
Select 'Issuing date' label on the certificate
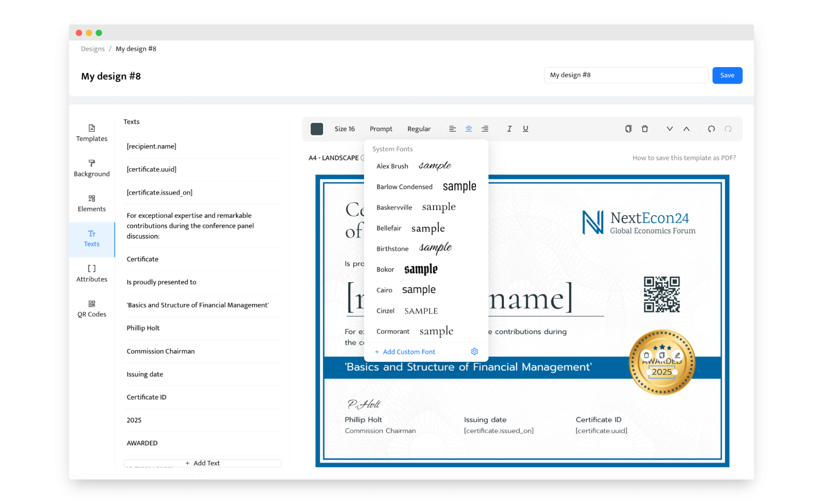(485, 420)
